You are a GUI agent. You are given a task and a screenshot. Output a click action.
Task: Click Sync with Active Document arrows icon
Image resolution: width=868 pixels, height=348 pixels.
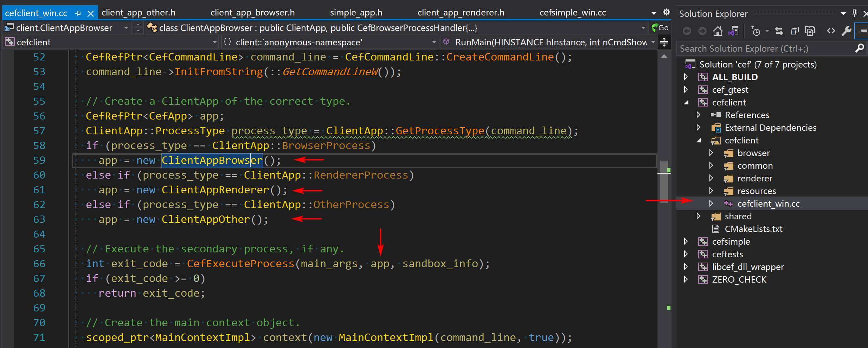pyautogui.click(x=779, y=31)
